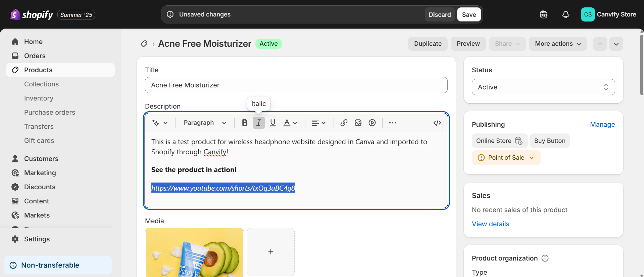Open the Sidekick assistant icon in top bar
The image size is (644, 277).
click(x=543, y=14)
